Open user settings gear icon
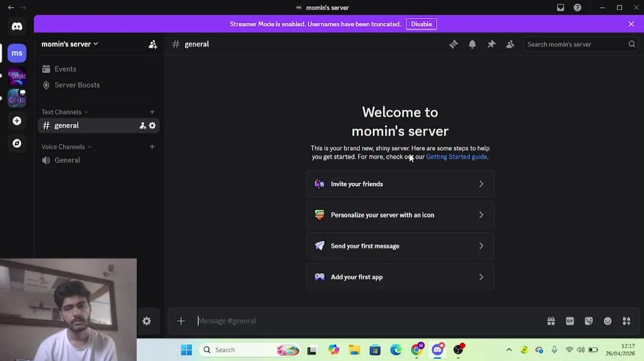Viewport: 644px width, 361px height. click(x=146, y=321)
